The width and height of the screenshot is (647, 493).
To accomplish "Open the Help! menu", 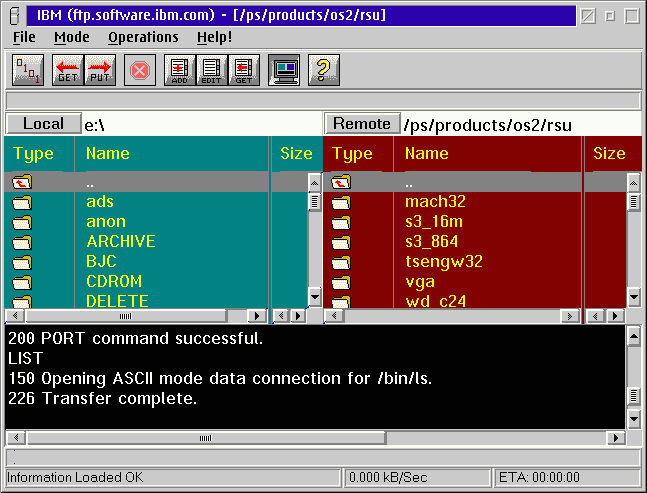I will [x=215, y=38].
